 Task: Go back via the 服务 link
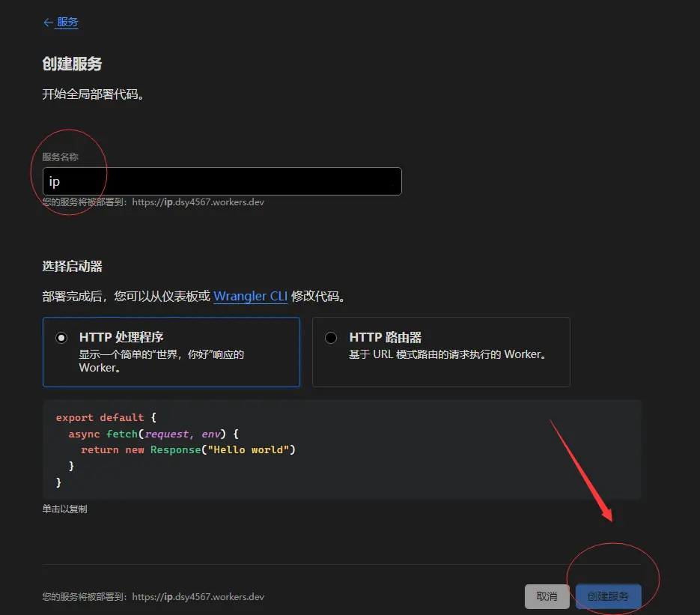point(67,22)
